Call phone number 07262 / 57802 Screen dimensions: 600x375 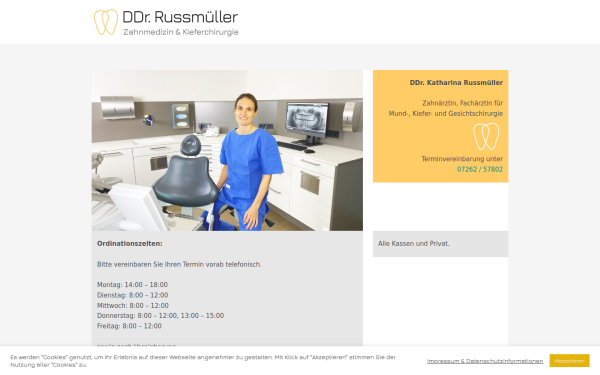coord(480,169)
